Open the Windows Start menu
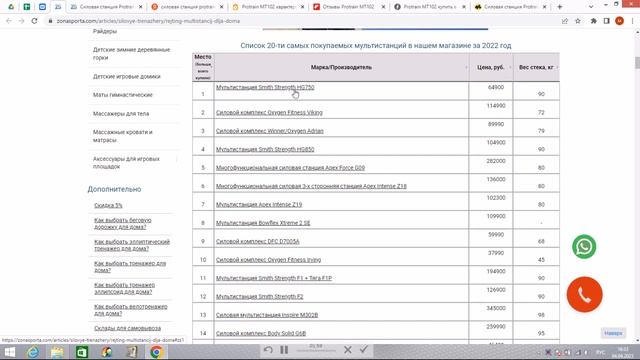640x360 pixels. (x=9, y=352)
